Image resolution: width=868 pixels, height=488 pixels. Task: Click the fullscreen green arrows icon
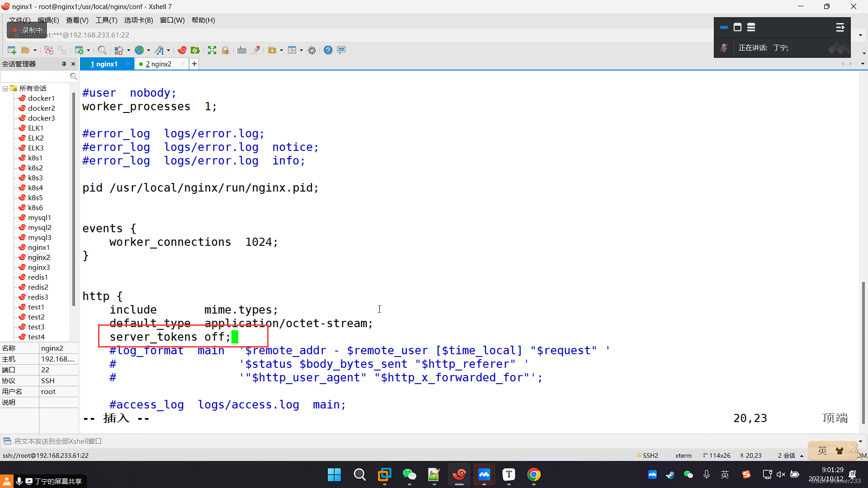212,50
